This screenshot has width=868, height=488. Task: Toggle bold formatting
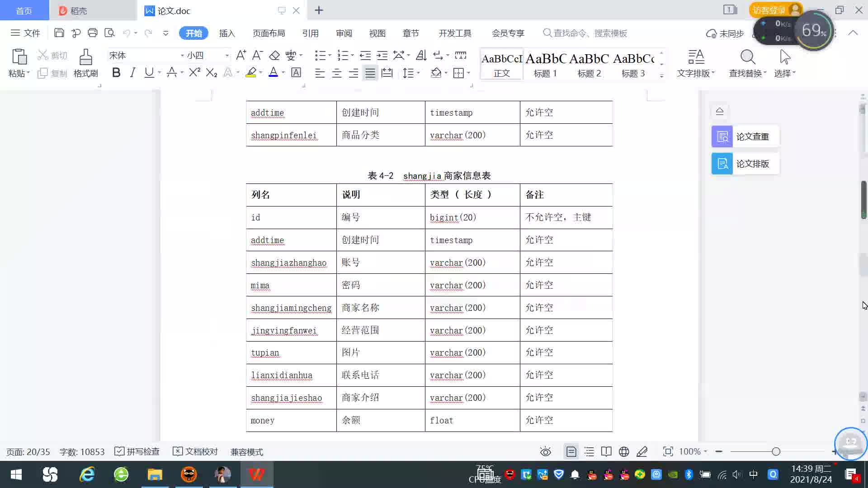(x=116, y=73)
